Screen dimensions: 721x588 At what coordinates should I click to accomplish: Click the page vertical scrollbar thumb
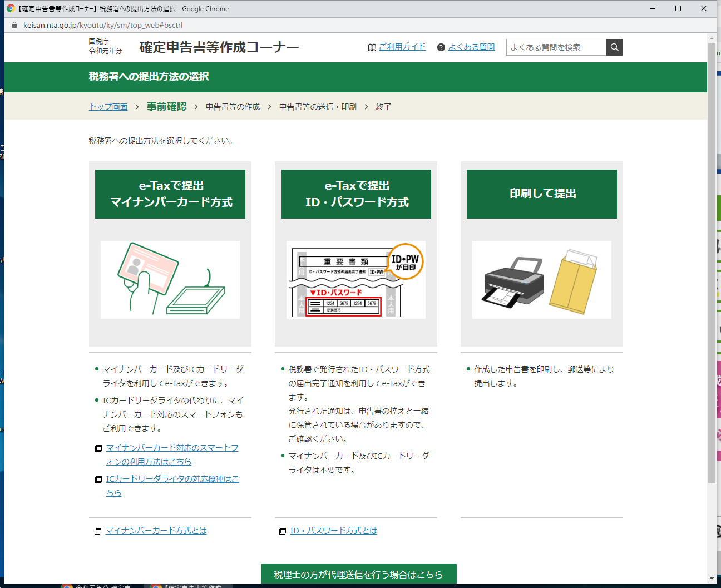tap(712, 263)
